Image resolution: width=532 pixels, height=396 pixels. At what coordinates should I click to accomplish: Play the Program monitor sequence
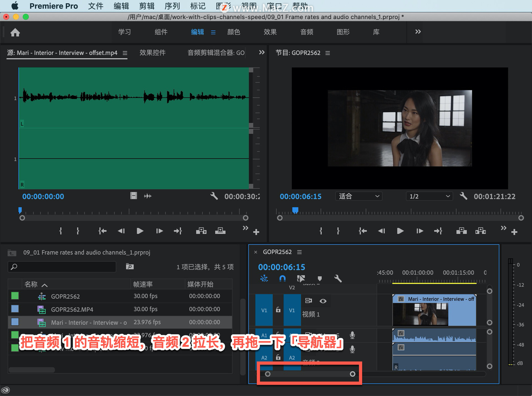tap(400, 231)
